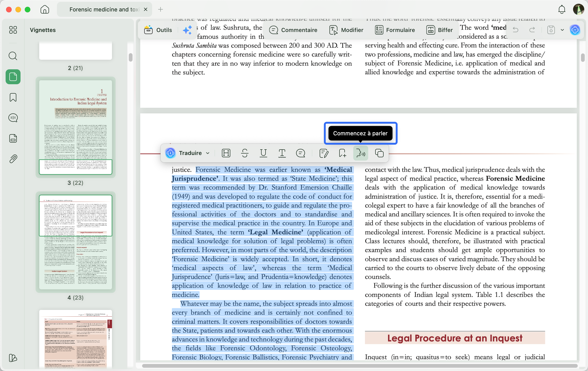
Task: Switch to Commentaire mode
Action: click(x=293, y=30)
